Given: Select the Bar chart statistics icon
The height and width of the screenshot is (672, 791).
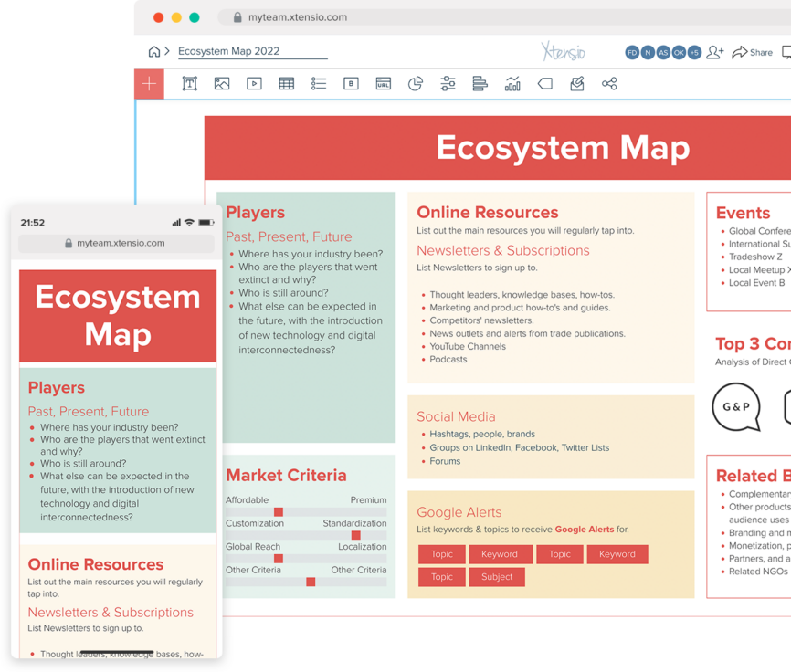Looking at the screenshot, I should [x=512, y=83].
